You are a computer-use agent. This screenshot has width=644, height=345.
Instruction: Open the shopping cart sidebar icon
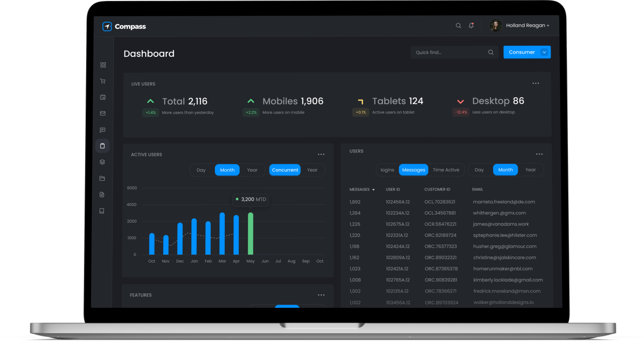coord(103,81)
